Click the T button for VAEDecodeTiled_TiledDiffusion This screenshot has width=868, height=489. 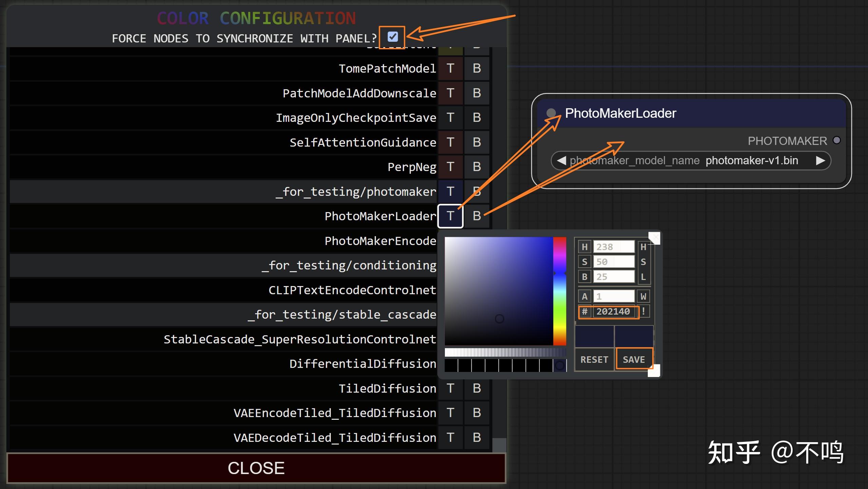[x=450, y=437]
